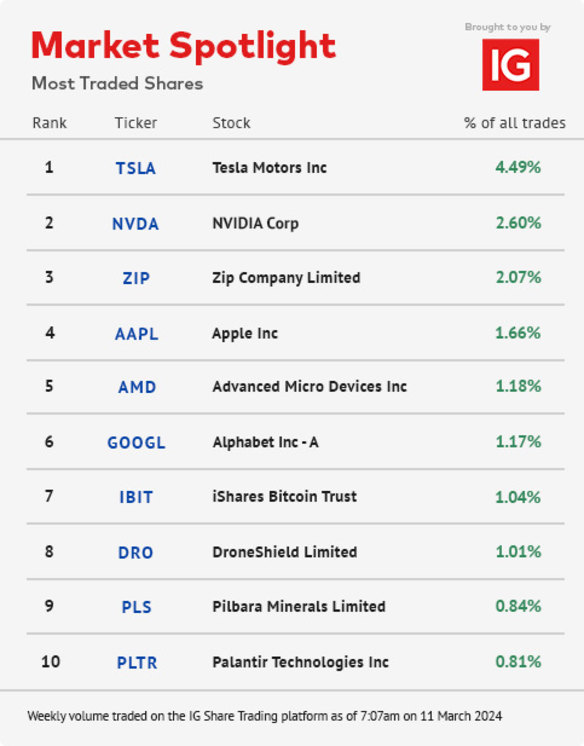Click Tesla's 4.49% trade percentage

(518, 167)
